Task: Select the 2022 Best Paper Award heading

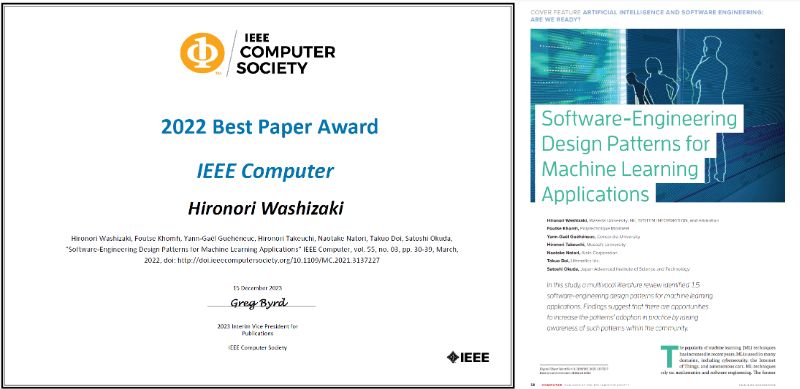Action: (269, 126)
